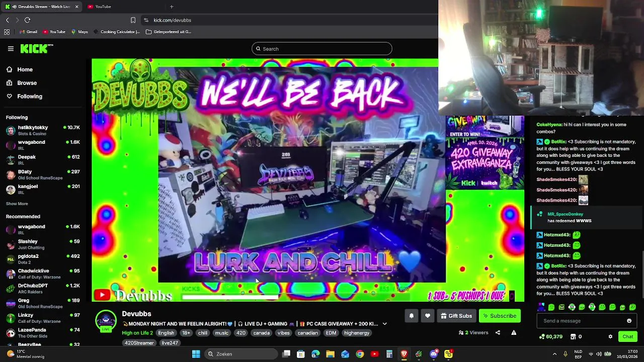Select the highenergy tag
The width and height of the screenshot is (644, 362).
point(357,333)
